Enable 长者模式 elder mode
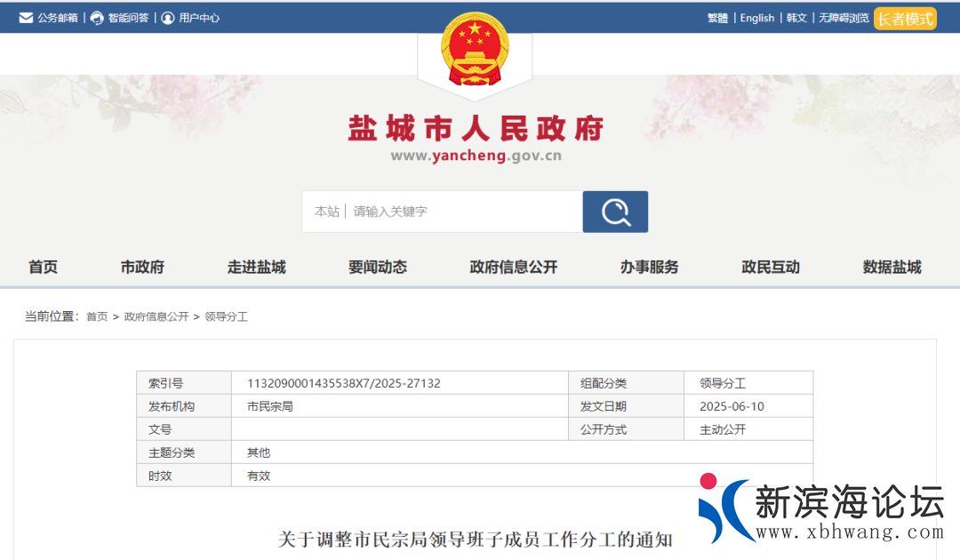This screenshot has height=560, width=960. [905, 19]
